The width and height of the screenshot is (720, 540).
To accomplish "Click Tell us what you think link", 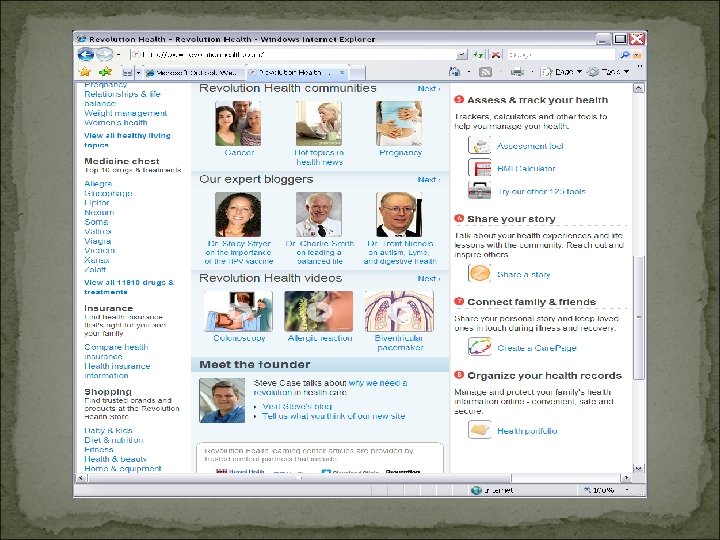I will (334, 416).
